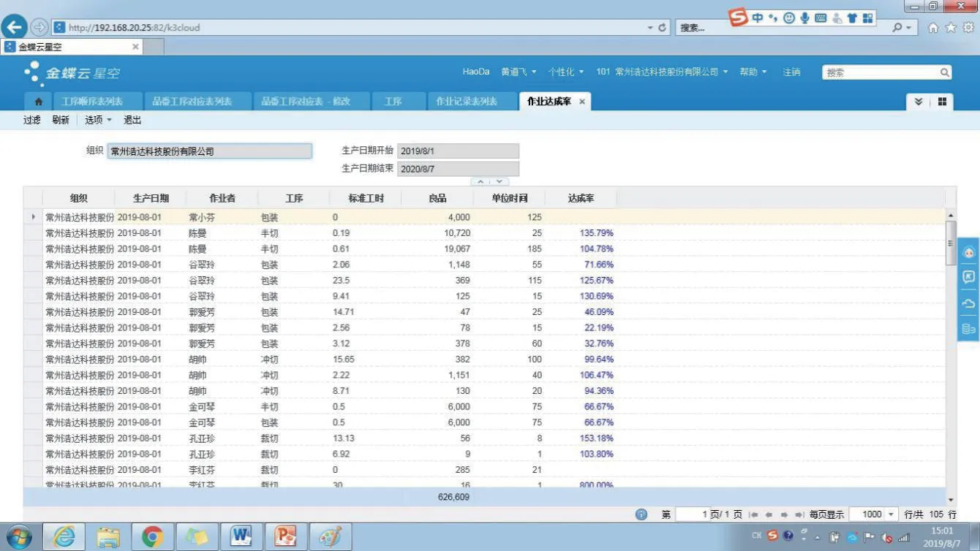Click the browser Forward arrow button
The height and width of the screenshot is (551, 980).
pyautogui.click(x=39, y=28)
